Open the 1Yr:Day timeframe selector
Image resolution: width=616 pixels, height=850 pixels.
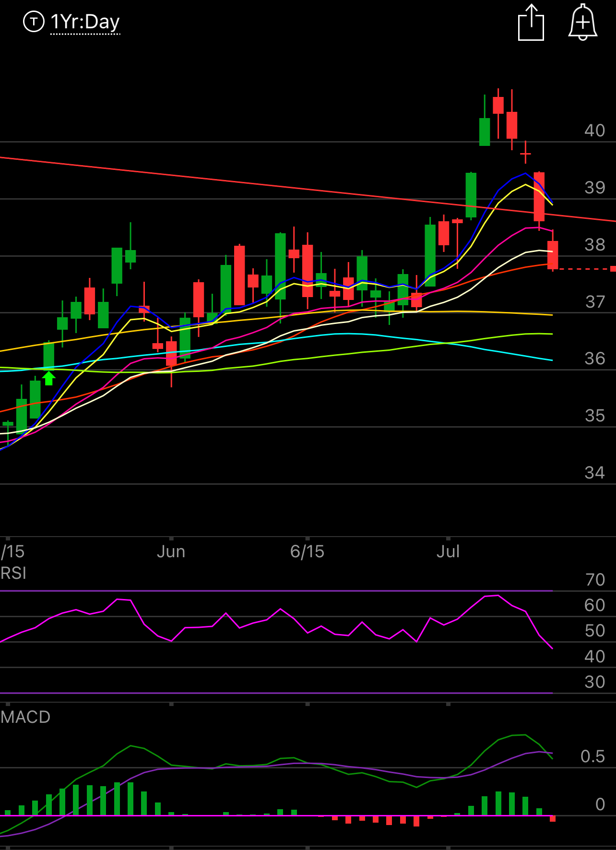click(x=85, y=22)
